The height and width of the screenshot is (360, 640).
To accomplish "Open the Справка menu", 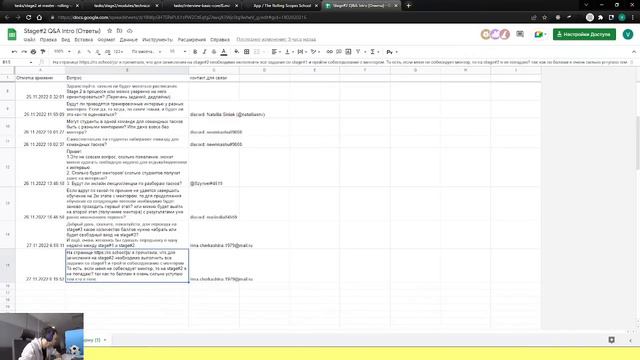I will click(220, 40).
